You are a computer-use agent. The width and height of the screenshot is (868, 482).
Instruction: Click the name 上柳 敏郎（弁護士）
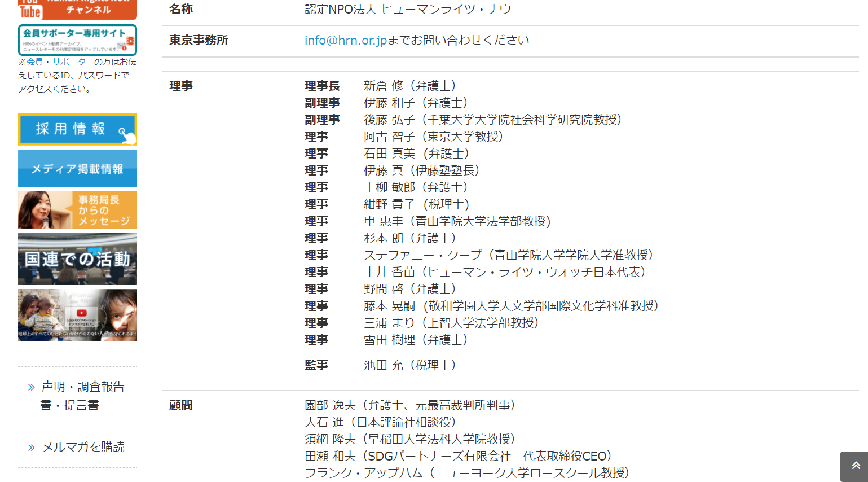[x=416, y=187]
